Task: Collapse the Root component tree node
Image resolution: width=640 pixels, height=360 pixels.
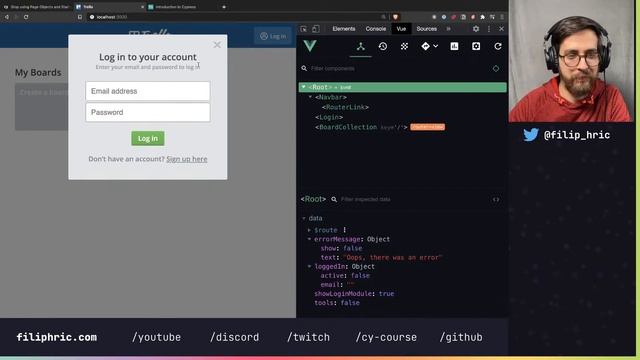Action: click(x=303, y=87)
